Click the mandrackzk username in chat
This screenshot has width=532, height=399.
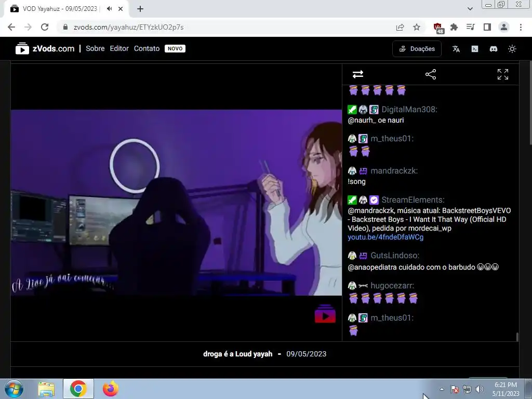coord(394,170)
